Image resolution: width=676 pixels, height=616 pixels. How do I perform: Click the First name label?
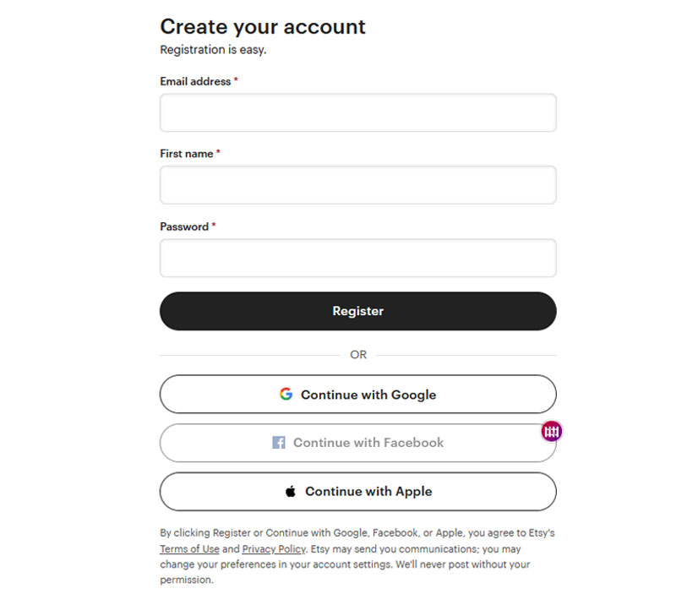point(187,154)
